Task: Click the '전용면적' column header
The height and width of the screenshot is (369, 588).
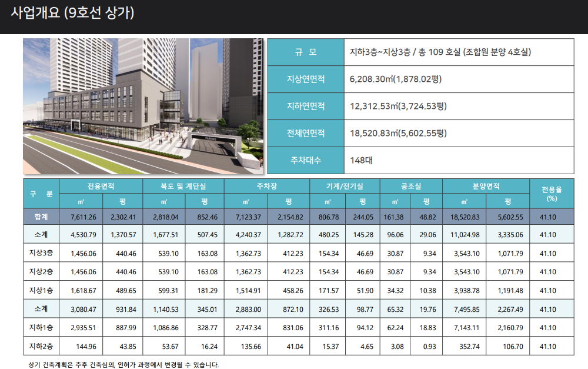Action: click(x=101, y=186)
